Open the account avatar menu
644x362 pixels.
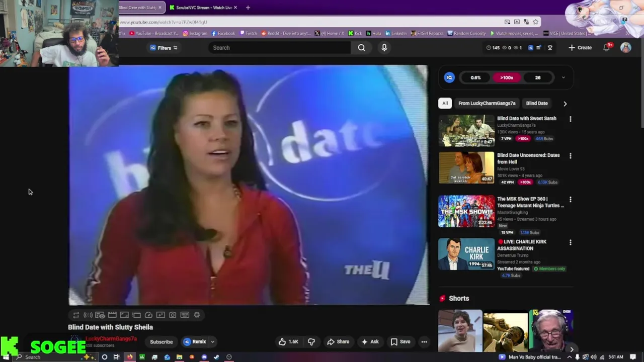626,47
